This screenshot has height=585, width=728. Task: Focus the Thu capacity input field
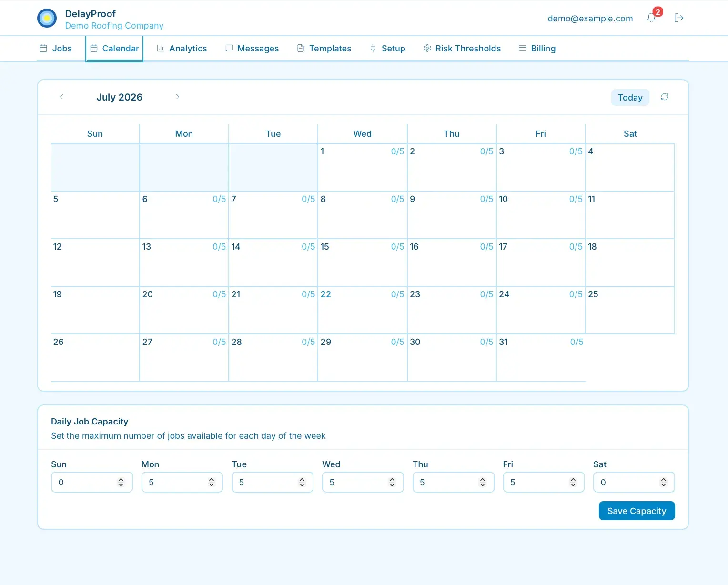pos(453,482)
